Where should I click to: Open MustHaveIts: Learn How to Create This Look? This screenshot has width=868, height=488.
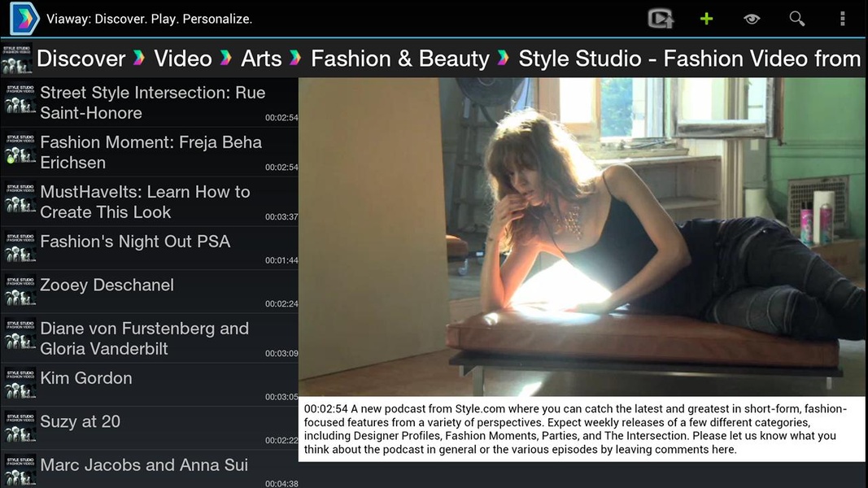(x=150, y=202)
